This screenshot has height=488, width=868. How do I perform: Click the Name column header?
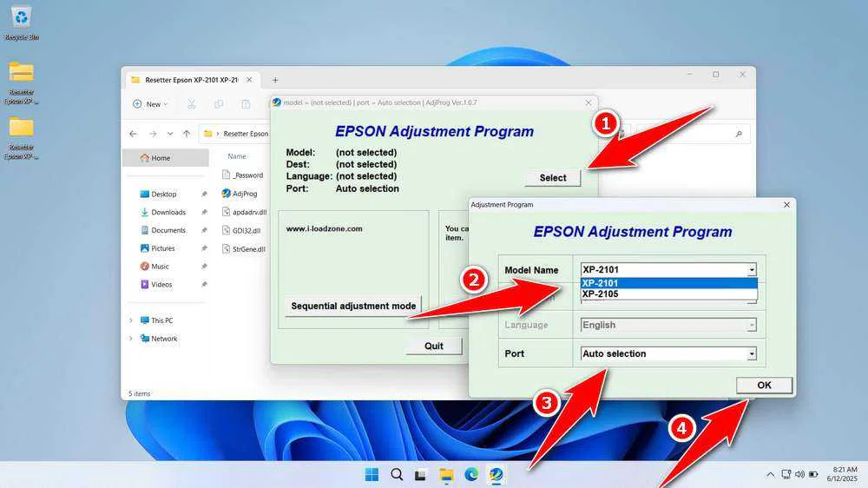coord(237,156)
